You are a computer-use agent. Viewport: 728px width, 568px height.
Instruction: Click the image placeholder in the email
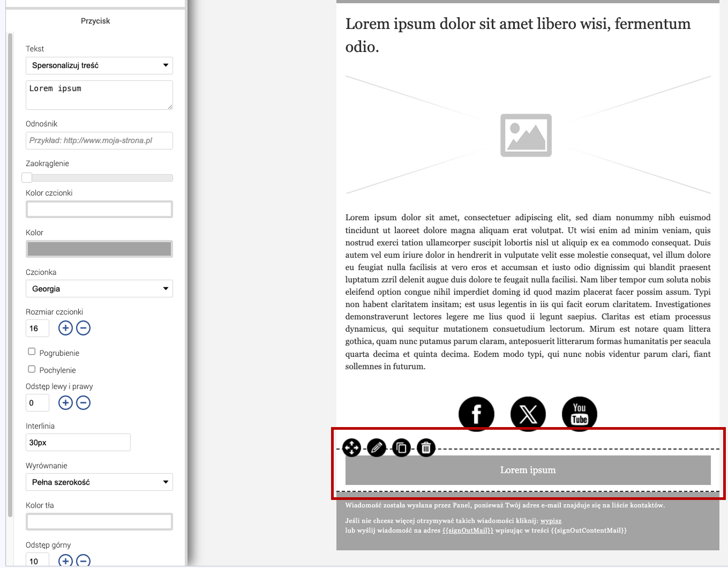coord(526,135)
